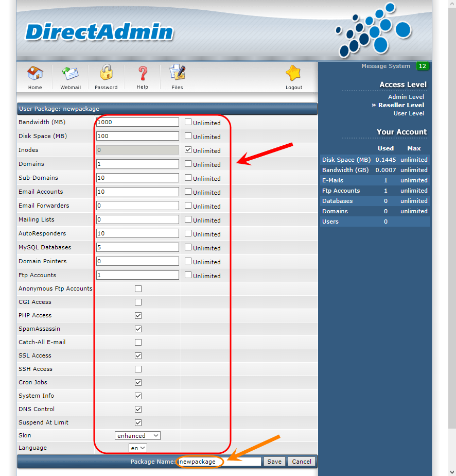This screenshot has height=476, width=456.
Task: Focus the Ftp Accounts input field
Action: tap(137, 275)
